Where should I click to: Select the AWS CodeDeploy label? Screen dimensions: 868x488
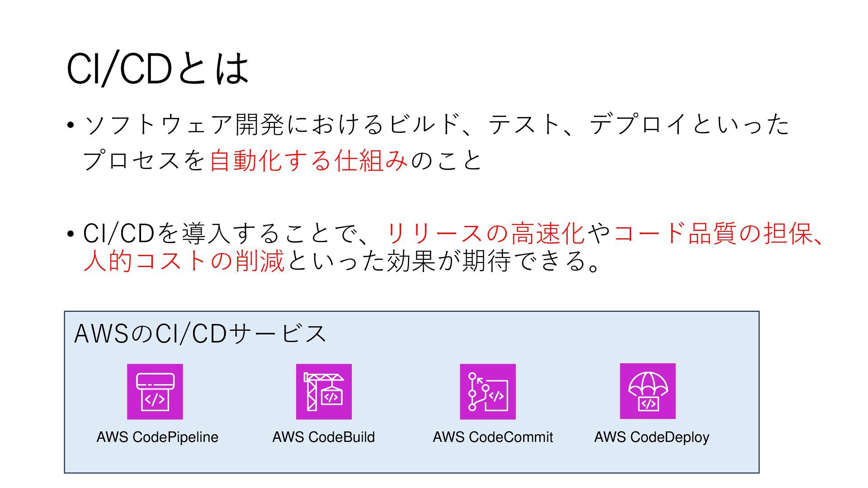[x=651, y=437]
